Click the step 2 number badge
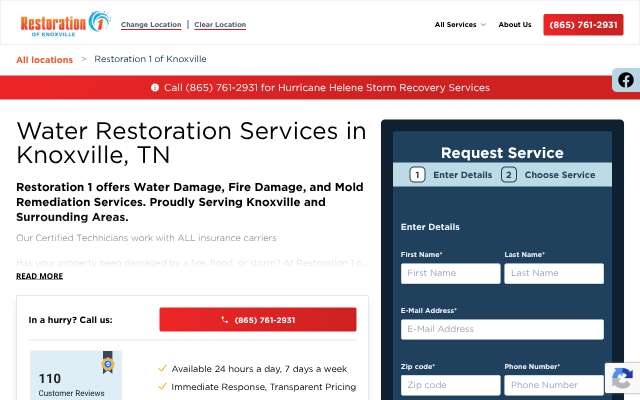Viewport: 640px width, 400px height. click(509, 175)
